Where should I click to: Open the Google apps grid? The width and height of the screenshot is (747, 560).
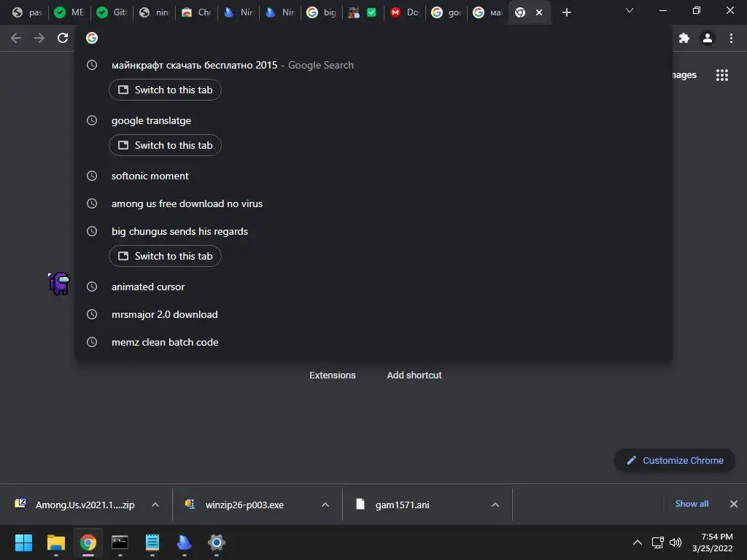(x=722, y=75)
